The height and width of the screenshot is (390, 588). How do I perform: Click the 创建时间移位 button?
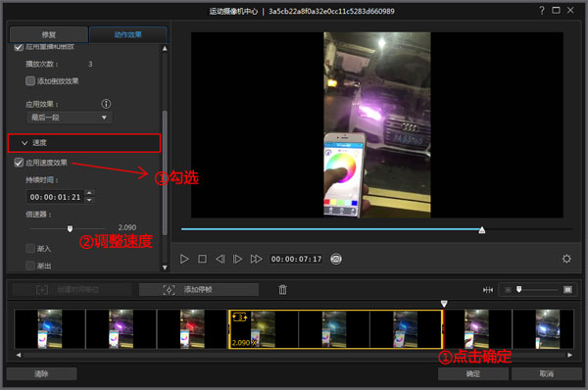[x=73, y=290]
